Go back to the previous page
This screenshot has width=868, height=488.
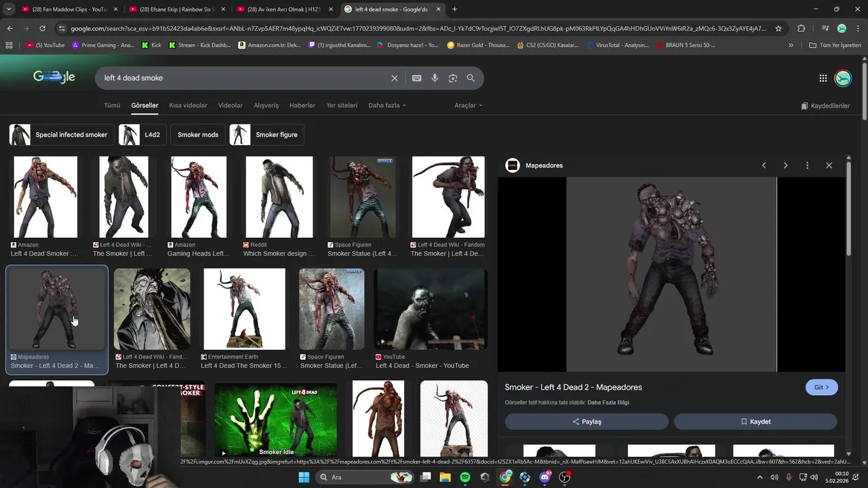[x=9, y=28]
